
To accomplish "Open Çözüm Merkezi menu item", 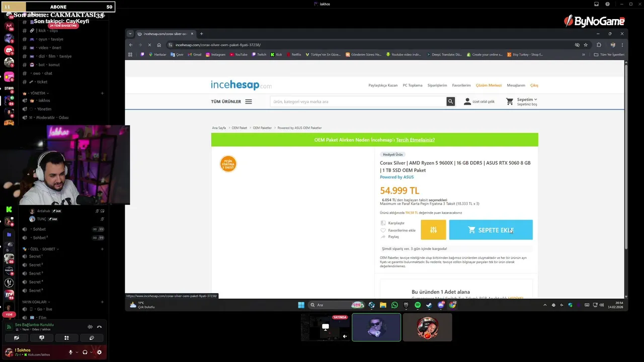I will coord(489,85).
